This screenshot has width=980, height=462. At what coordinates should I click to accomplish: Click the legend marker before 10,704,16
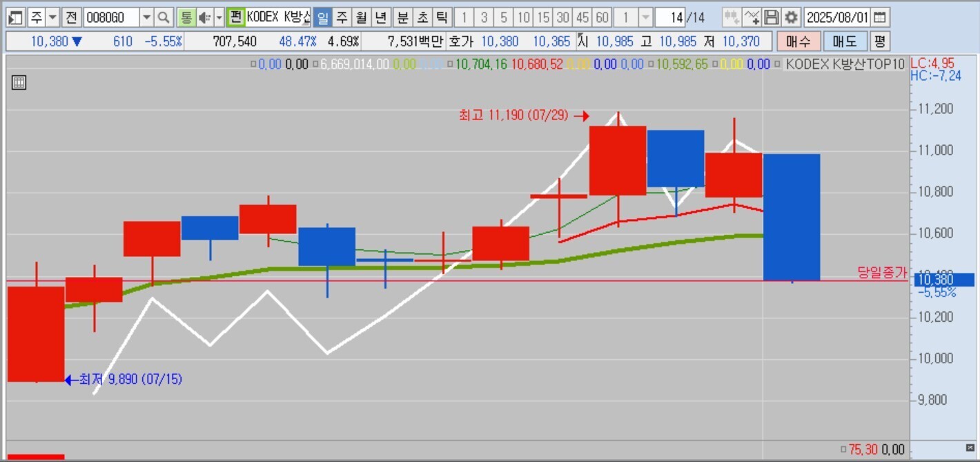point(450,65)
